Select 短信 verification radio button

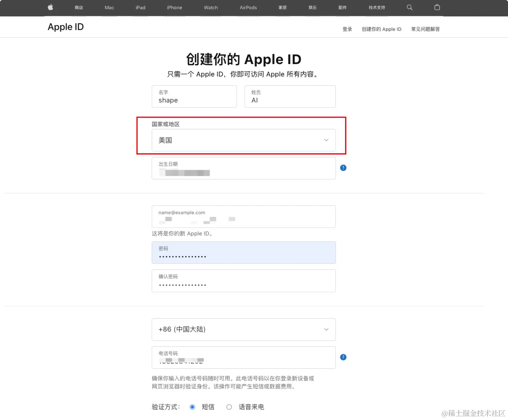[x=192, y=407]
